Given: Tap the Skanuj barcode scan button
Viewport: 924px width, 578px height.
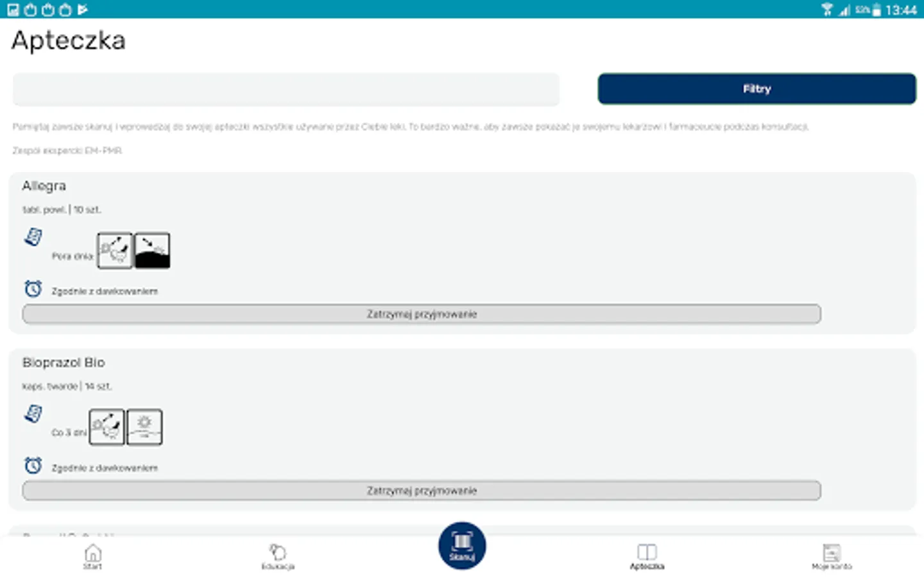Looking at the screenshot, I should click(462, 546).
